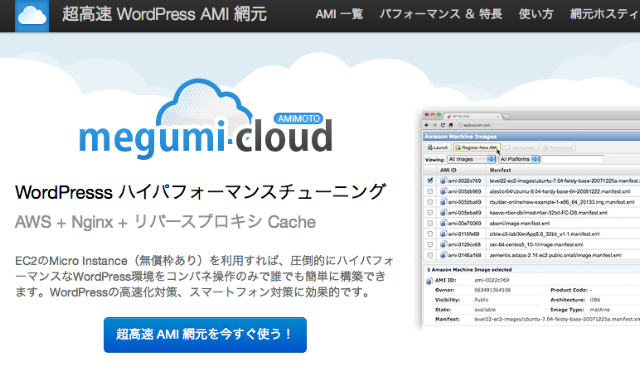The image size is (640, 381).
Task: Click the AMI icon beside ami-005db969 row
Action: (x=443, y=191)
